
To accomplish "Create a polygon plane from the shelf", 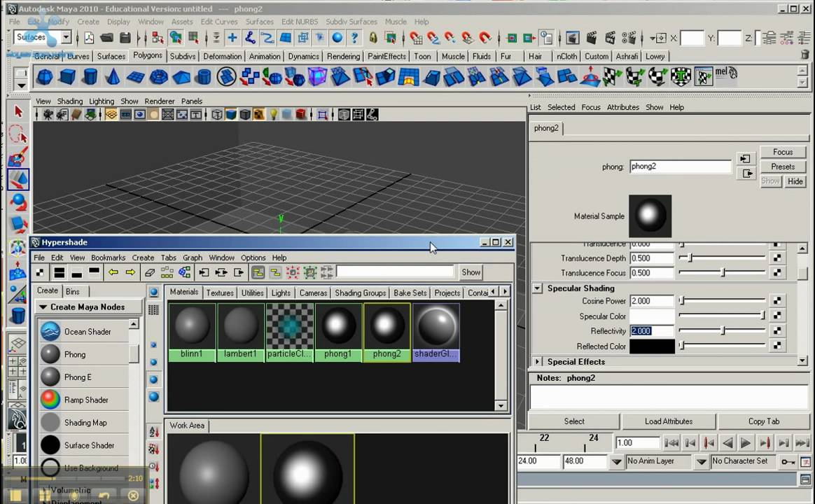I will [136, 77].
